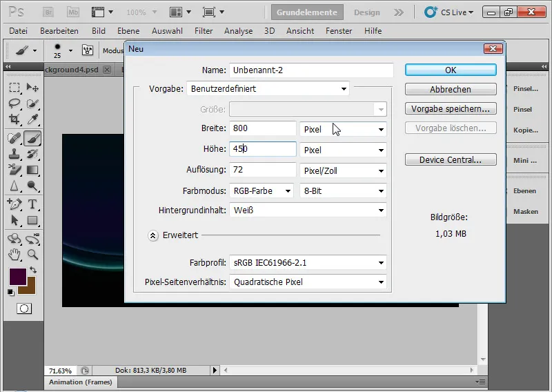The image size is (552, 392).
Task: Select the Spot Healing Brush tool
Action: [x=14, y=139]
